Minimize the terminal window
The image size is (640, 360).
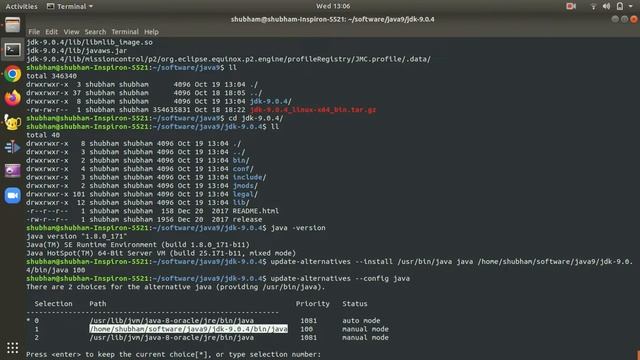(x=615, y=19)
